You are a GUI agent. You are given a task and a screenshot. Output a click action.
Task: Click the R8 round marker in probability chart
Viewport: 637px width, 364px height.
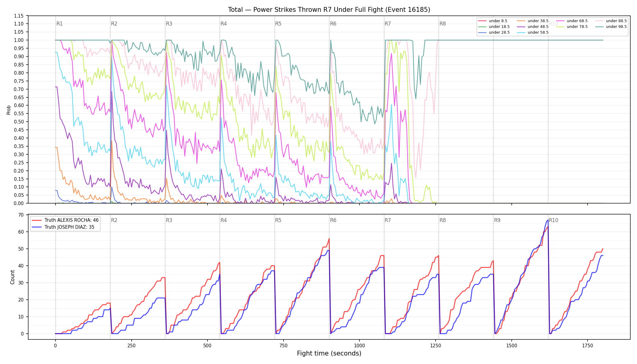tap(443, 24)
